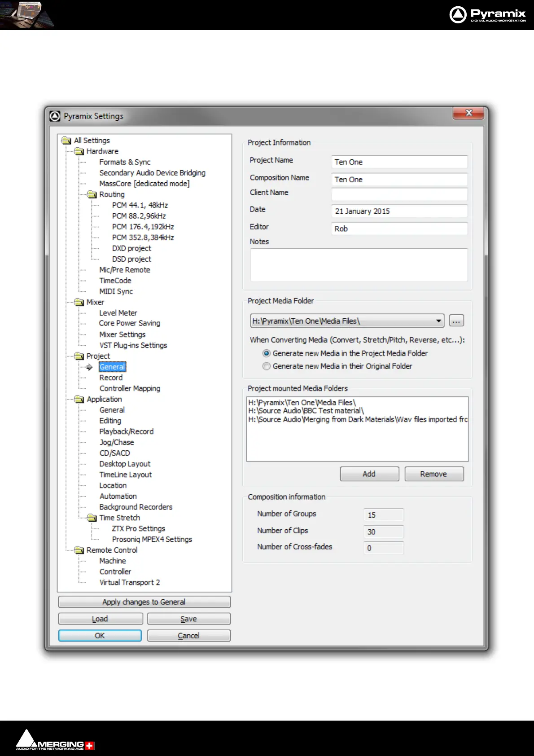This screenshot has height=756, width=534.
Task: Click the Project folder icon in tree
Action: point(79,356)
